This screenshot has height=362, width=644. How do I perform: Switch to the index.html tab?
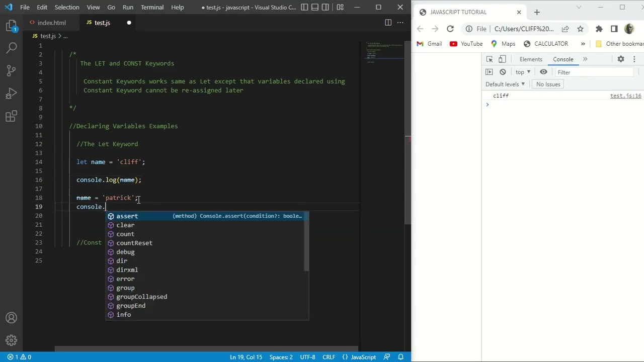tap(51, 23)
